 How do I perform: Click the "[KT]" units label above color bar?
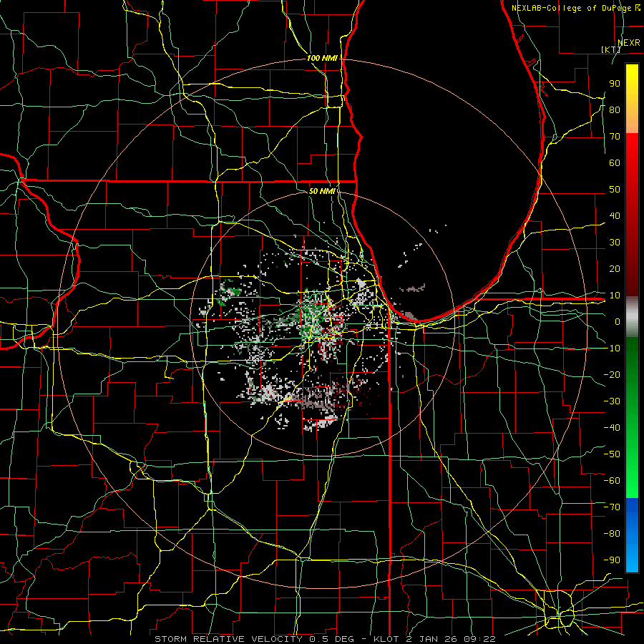(611, 49)
